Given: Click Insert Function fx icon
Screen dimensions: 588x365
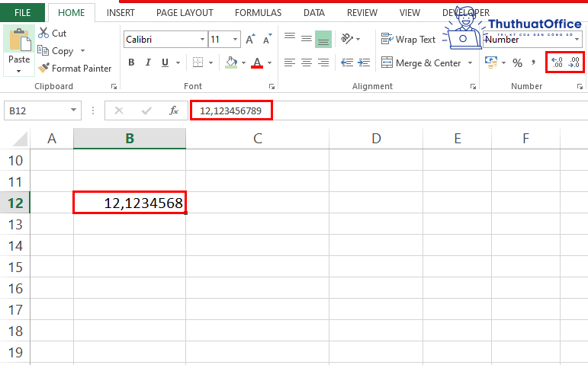Looking at the screenshot, I should (x=174, y=110).
